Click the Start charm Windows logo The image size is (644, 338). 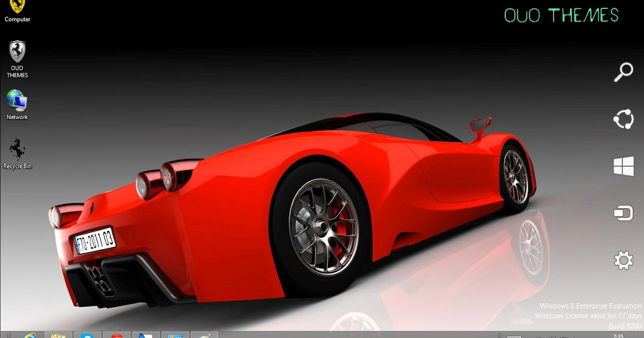pyautogui.click(x=624, y=166)
